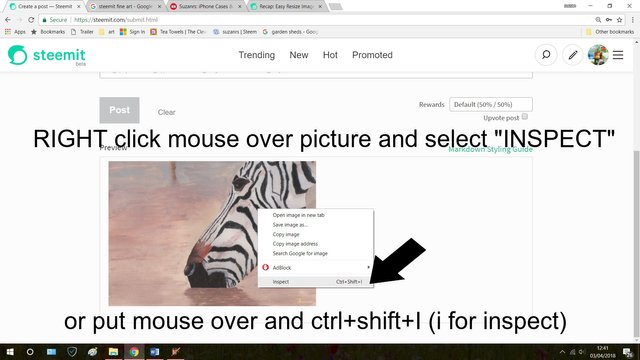Click the Post button
The image size is (640, 360).
pos(119,110)
